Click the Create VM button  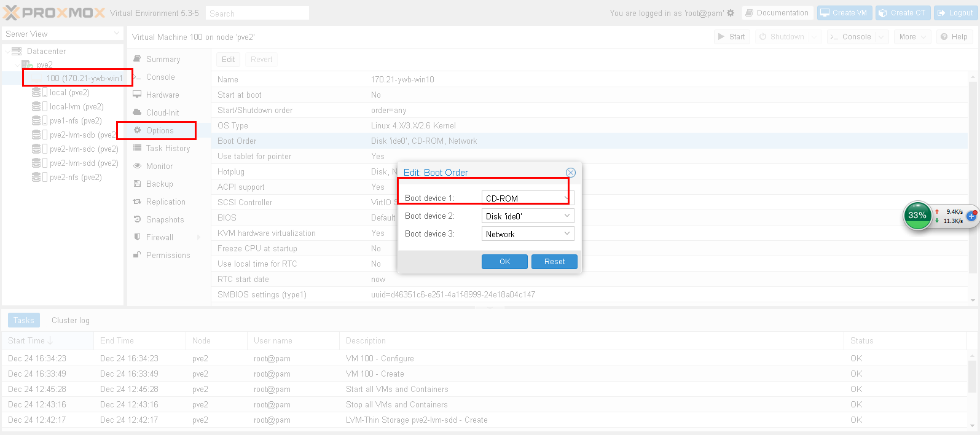pyautogui.click(x=844, y=13)
